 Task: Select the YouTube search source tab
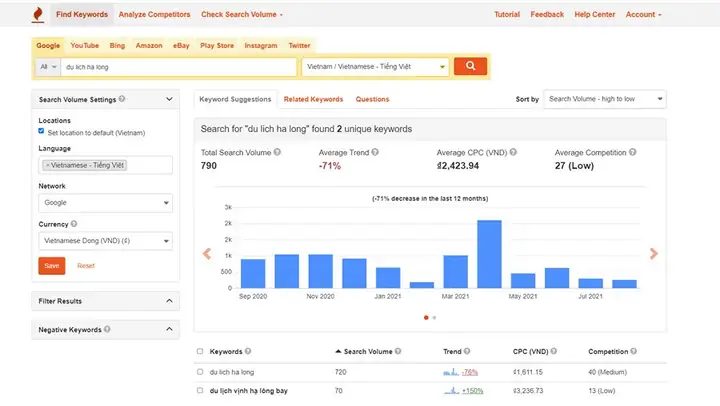coord(84,45)
